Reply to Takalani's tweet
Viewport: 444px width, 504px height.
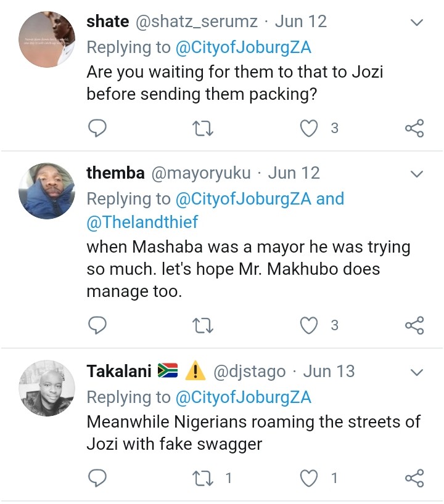click(x=97, y=478)
